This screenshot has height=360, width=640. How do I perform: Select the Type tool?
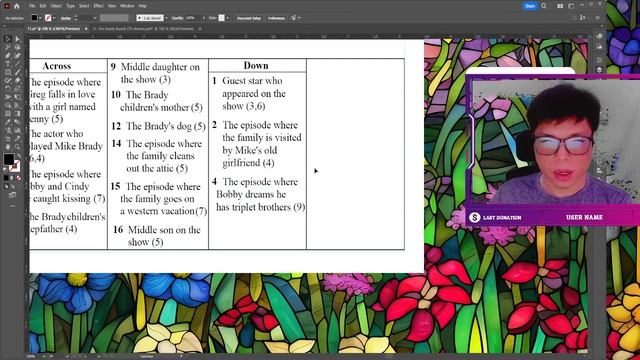tap(8, 64)
